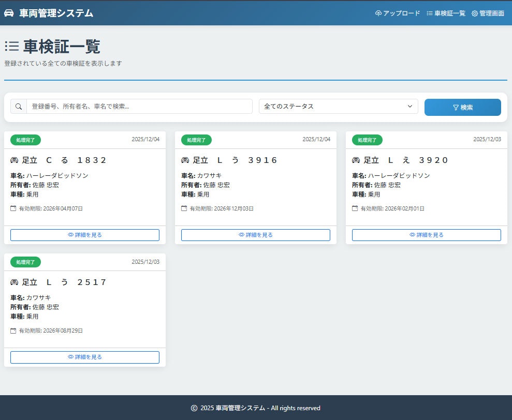
Task: Select plate text 足立 C る 1832
Action: tap(64, 160)
